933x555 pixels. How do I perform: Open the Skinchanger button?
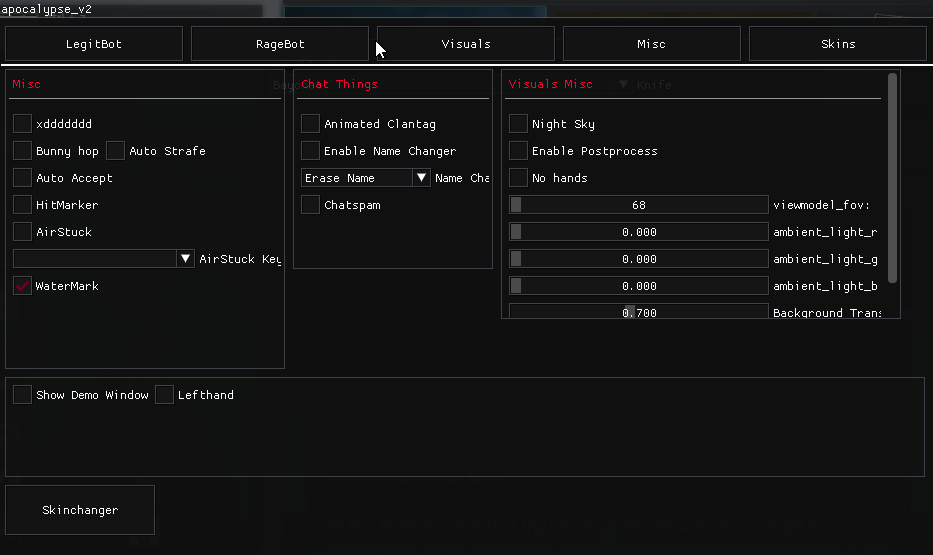coord(80,510)
